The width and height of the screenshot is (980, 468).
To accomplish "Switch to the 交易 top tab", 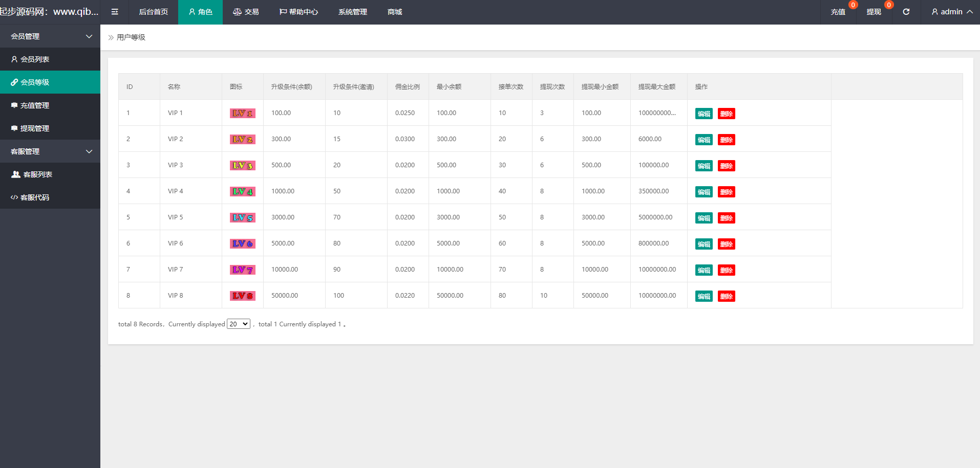I will [246, 12].
